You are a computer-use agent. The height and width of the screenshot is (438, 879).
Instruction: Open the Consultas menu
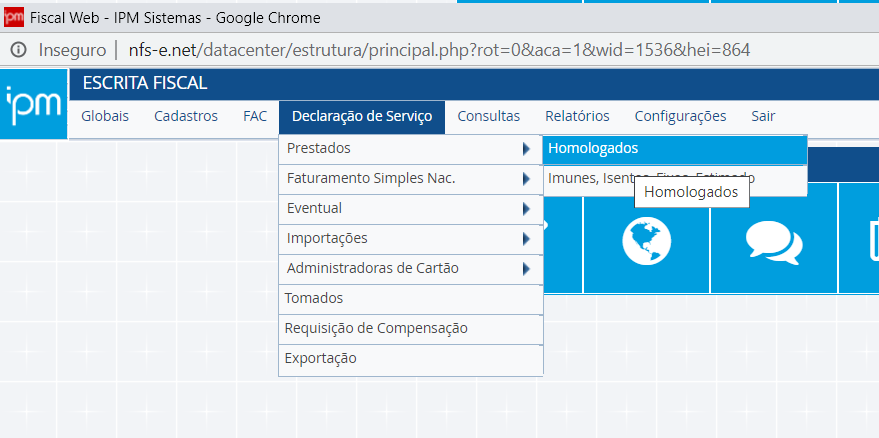(x=489, y=116)
